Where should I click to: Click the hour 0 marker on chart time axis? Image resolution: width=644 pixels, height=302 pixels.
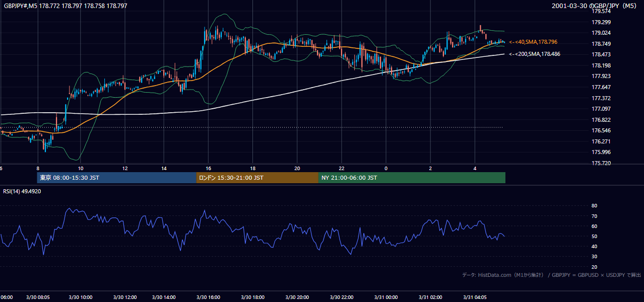coord(386,168)
